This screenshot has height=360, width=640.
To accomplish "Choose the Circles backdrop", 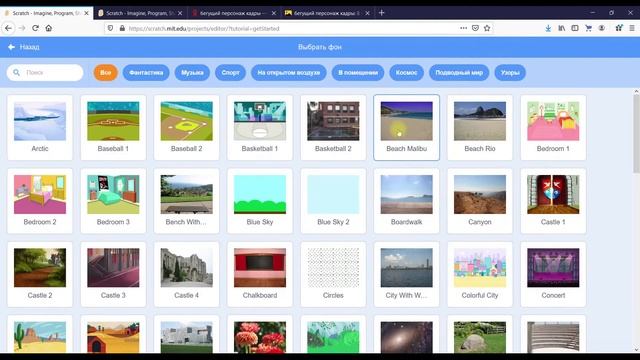I will click(x=333, y=274).
